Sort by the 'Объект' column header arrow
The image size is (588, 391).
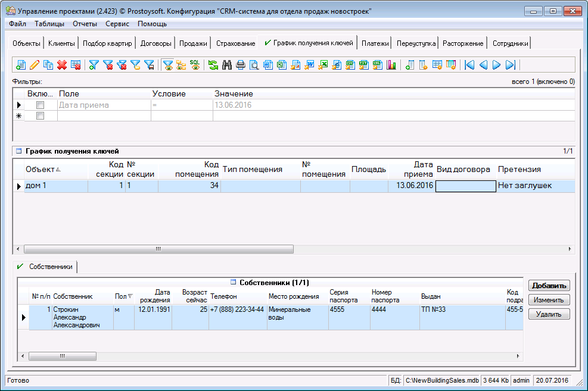(58, 170)
